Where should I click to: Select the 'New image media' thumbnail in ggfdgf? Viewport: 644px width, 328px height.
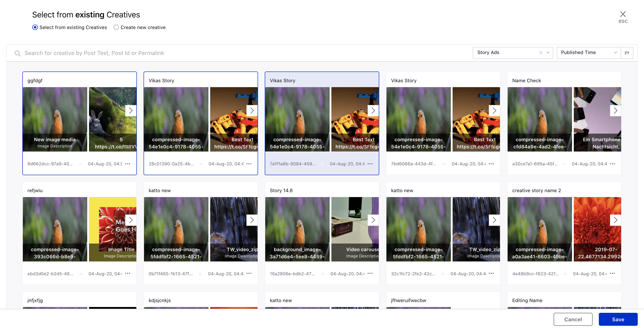click(55, 119)
